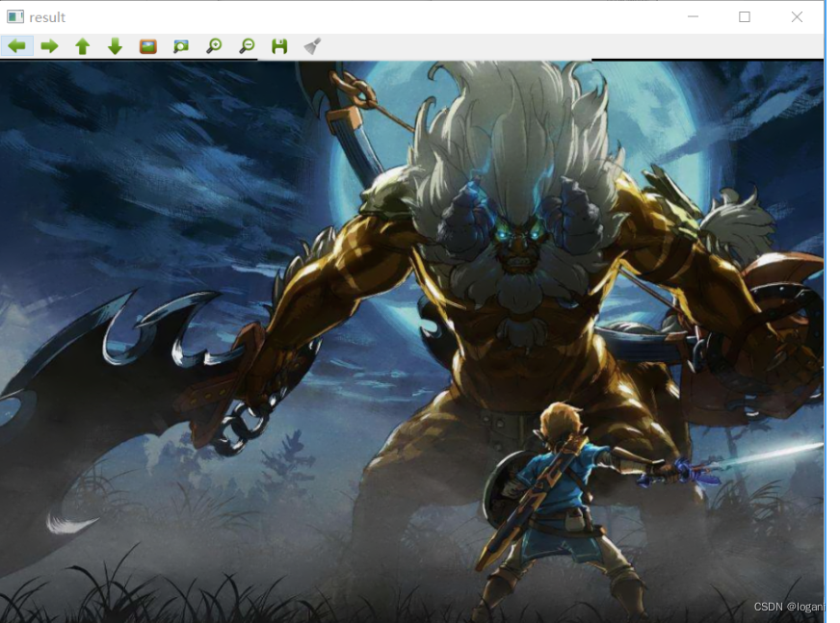The height and width of the screenshot is (623, 840).
Task: Minimize the result window
Action: point(693,16)
